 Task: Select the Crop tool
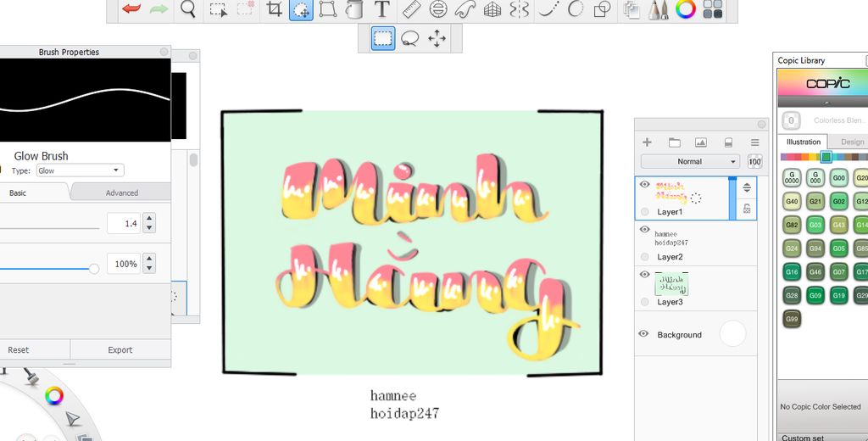coord(274,8)
